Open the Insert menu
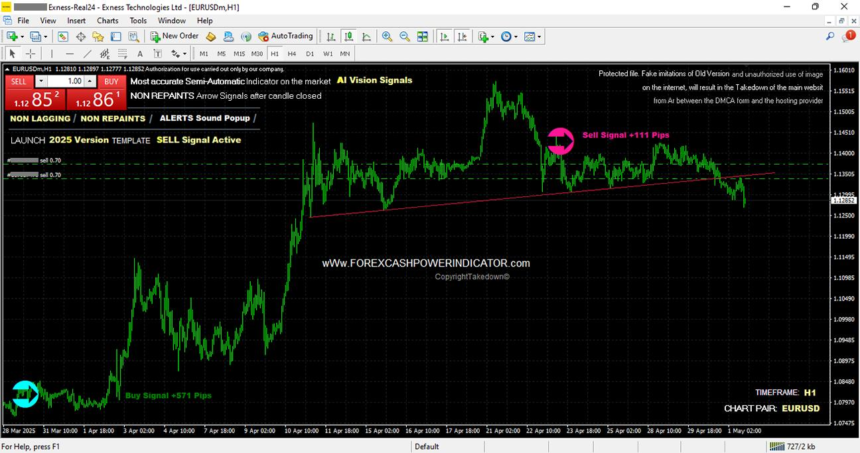Viewport: 860px width, 453px height. coord(76,20)
